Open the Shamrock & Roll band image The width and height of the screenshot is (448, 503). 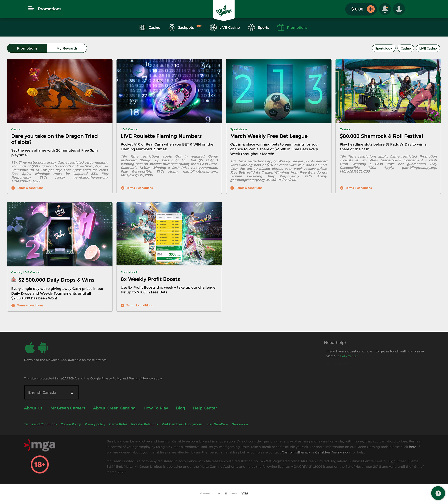(388, 91)
